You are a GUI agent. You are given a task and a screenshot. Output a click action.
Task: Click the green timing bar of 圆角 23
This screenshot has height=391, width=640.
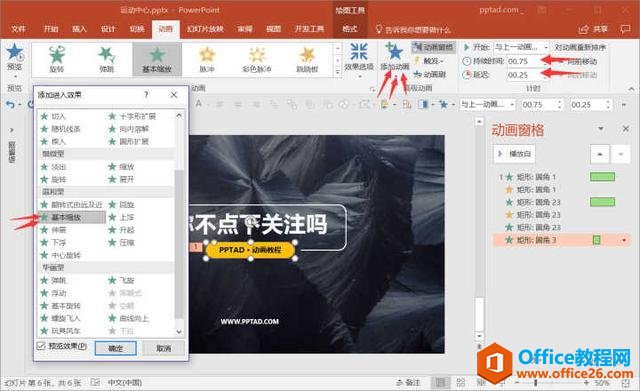click(602, 202)
